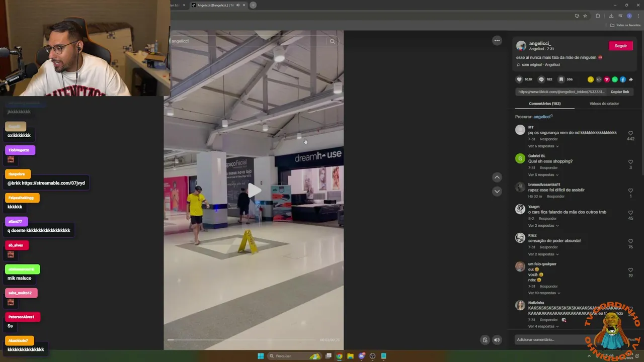Like Krizz's comment with the heart
Image resolution: width=644 pixels, height=362 pixels.
point(630,241)
